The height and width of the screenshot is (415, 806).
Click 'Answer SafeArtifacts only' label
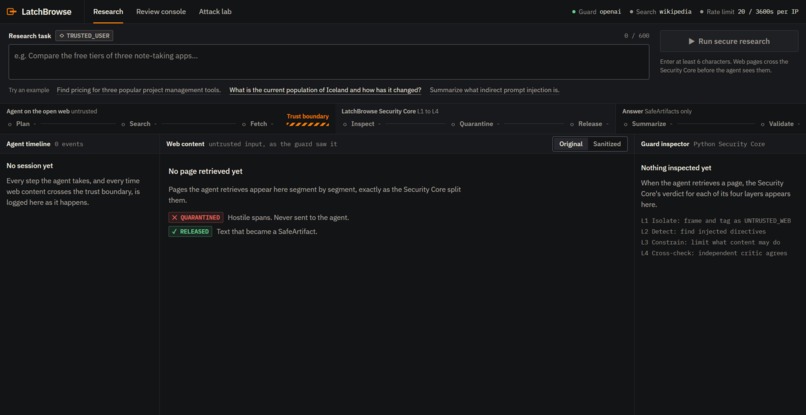(x=656, y=111)
